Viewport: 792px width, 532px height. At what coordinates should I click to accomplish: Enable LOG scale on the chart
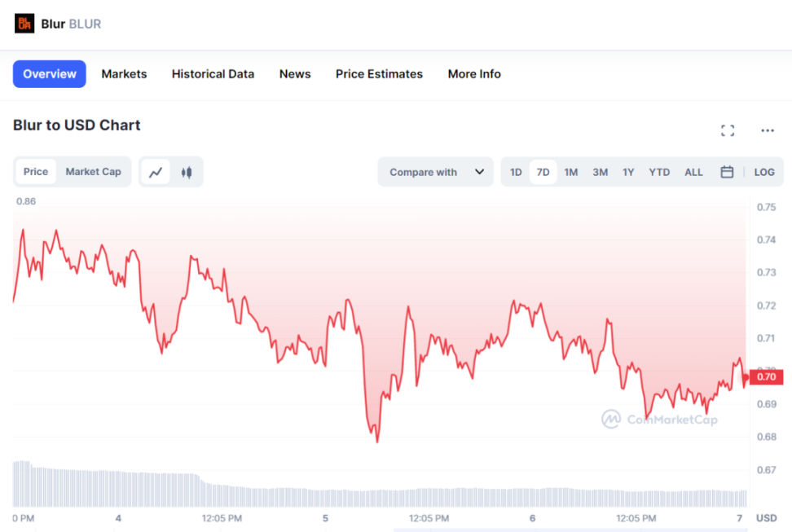(764, 172)
